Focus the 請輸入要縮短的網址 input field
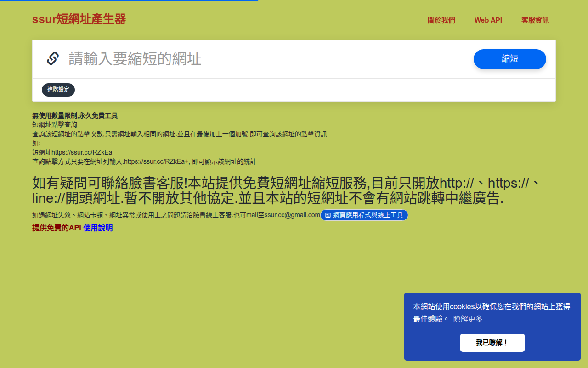Screen dimensions: 588x368 [x=266, y=59]
